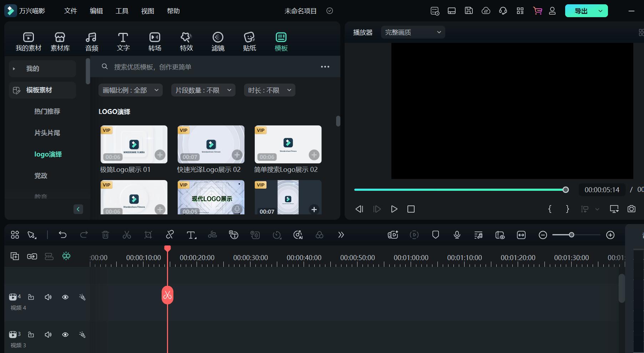Toggle lock on the 视频 4 track

coord(31,297)
